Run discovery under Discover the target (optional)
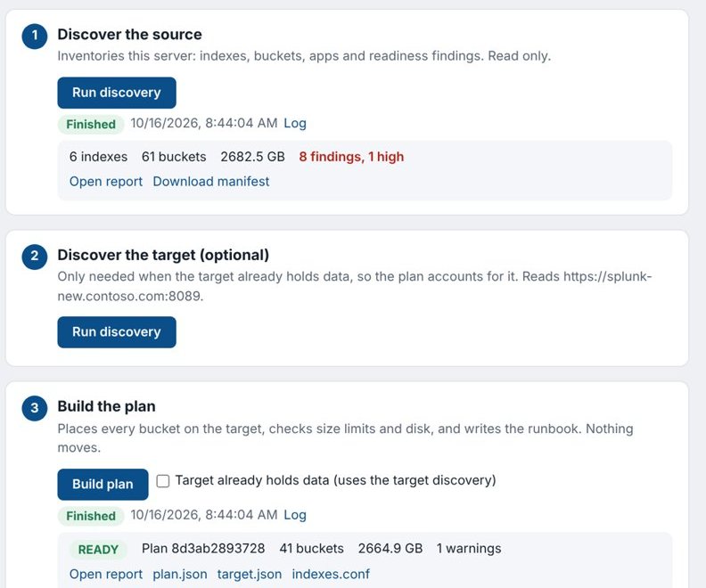Viewport: 706px width, 588px height. (x=117, y=332)
